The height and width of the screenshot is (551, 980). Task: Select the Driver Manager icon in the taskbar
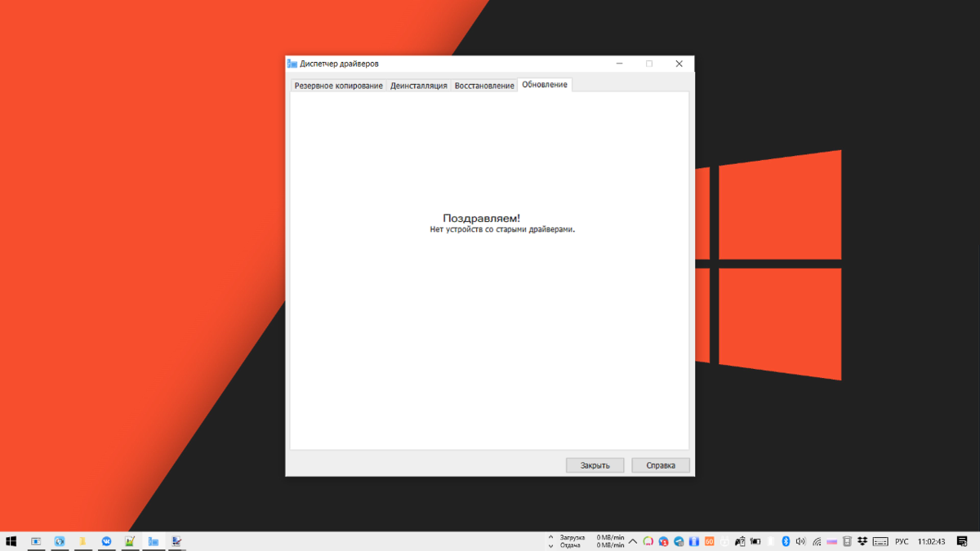(153, 541)
